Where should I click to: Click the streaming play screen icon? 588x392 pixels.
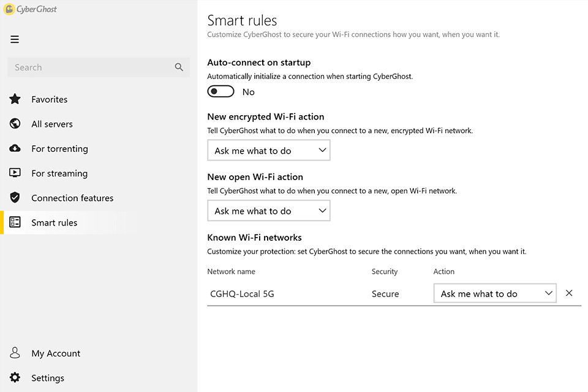click(x=15, y=173)
